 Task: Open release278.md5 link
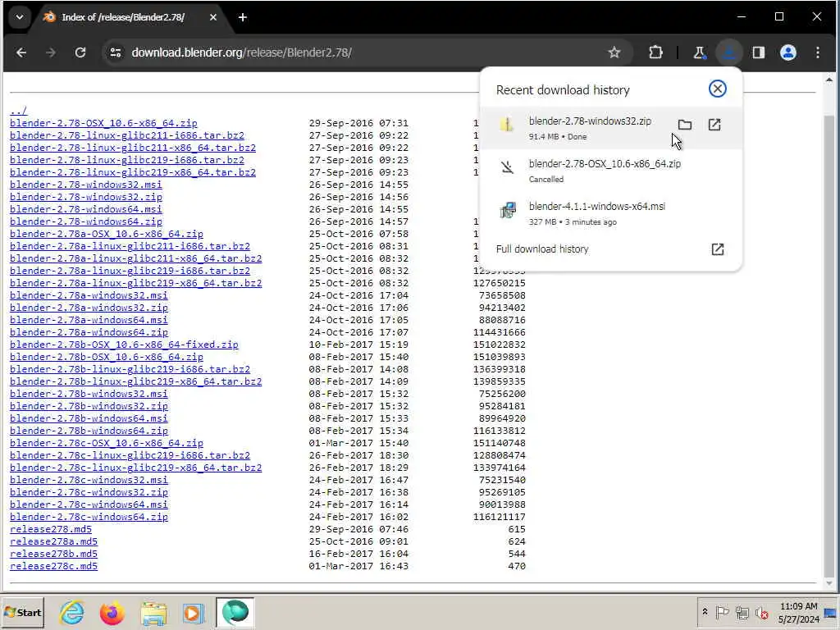pyautogui.click(x=51, y=530)
